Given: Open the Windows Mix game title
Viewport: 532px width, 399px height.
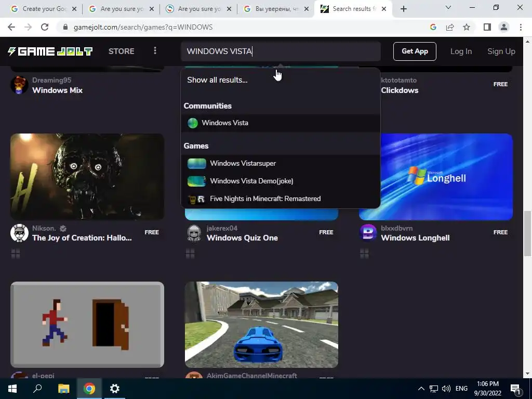Looking at the screenshot, I should pyautogui.click(x=57, y=90).
